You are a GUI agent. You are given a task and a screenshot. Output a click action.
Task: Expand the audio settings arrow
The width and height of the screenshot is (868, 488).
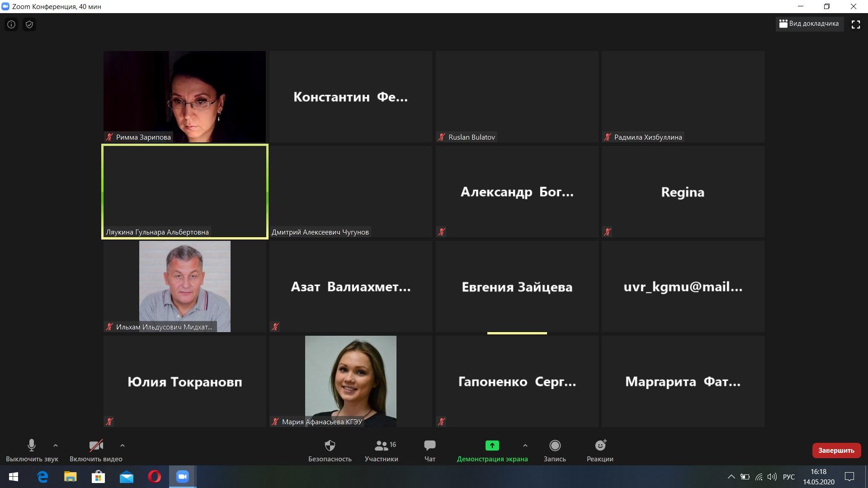[x=56, y=446]
